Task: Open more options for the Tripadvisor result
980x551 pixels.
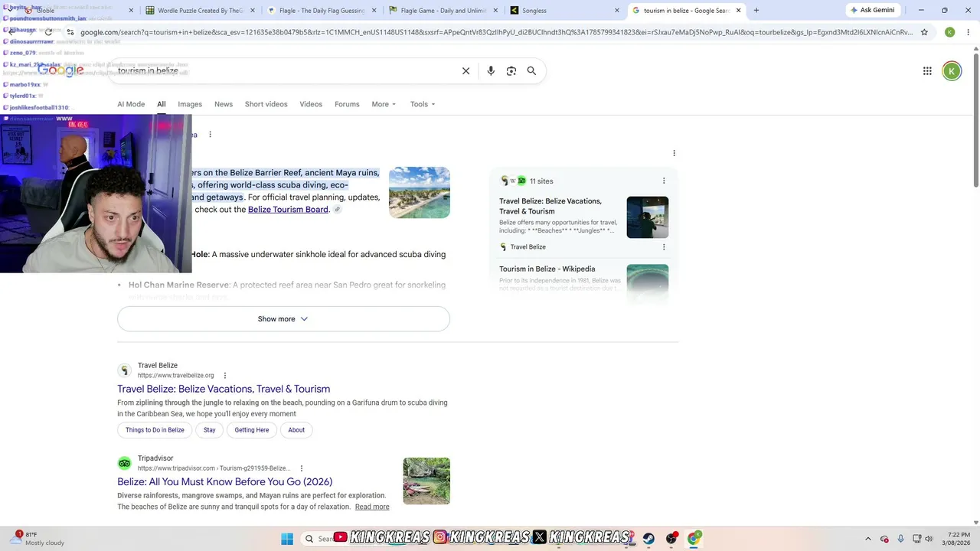Action: click(x=302, y=468)
